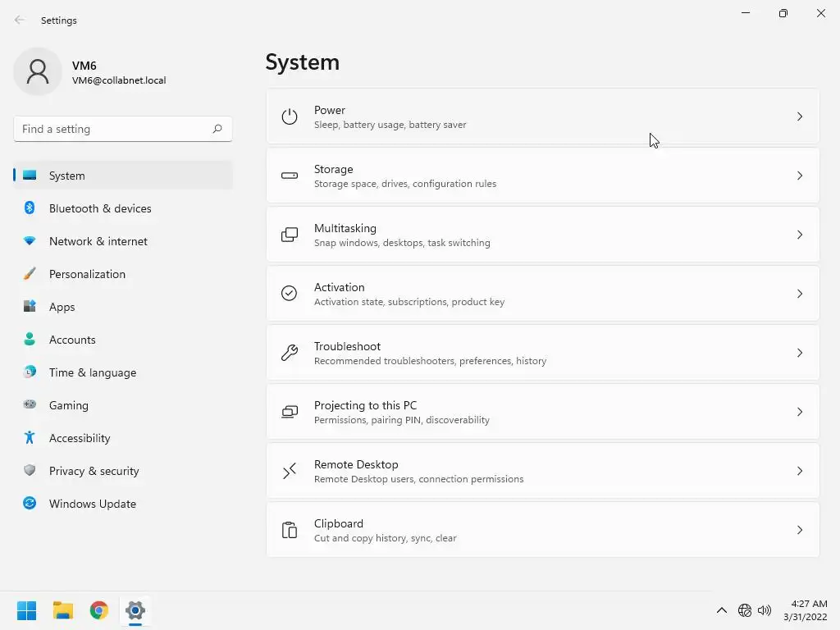Click 'Snap windows, desktops, task switching' text
Viewport: 840px width, 630px height.
coord(402,243)
